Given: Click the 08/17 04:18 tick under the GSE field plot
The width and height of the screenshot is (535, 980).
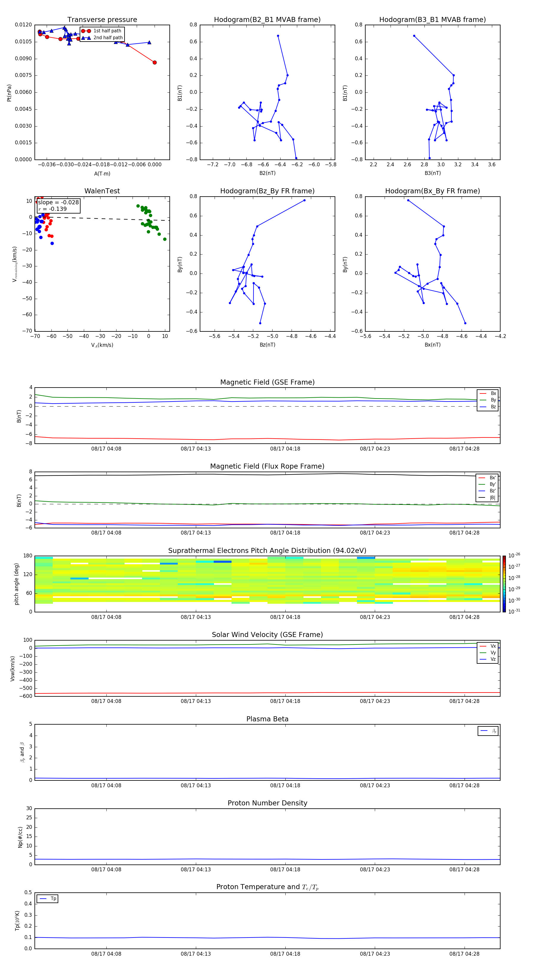Looking at the screenshot, I should (x=285, y=449).
